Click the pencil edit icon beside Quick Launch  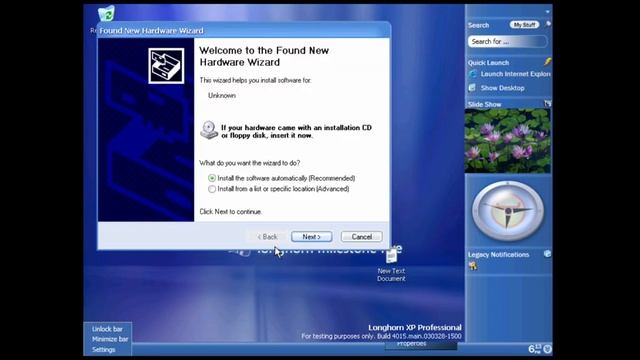pos(547,62)
